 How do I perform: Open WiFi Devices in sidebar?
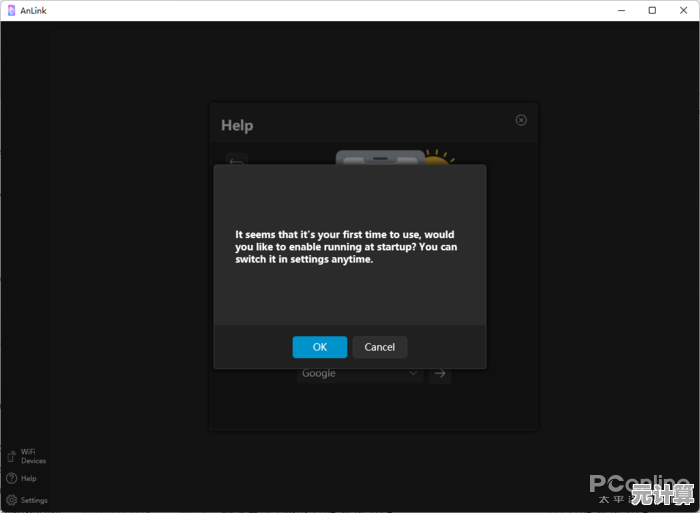click(27, 456)
